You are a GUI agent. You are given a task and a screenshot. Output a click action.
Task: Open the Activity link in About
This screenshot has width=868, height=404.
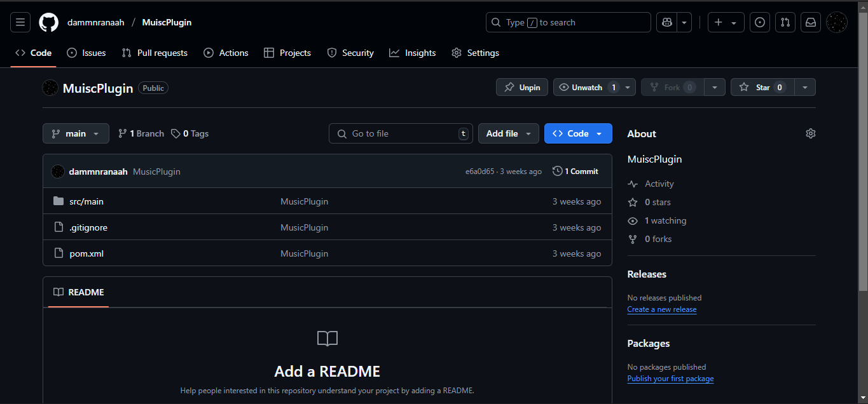[x=651, y=184]
